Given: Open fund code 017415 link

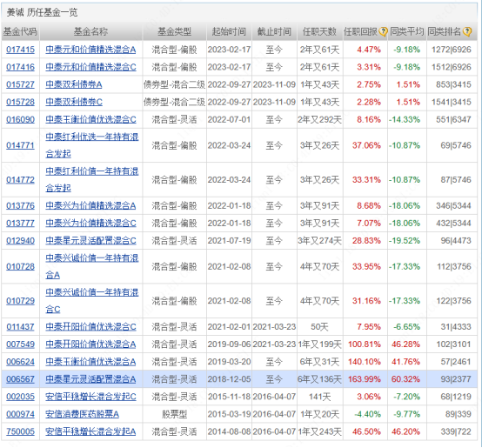Looking at the screenshot, I should (x=20, y=50).
